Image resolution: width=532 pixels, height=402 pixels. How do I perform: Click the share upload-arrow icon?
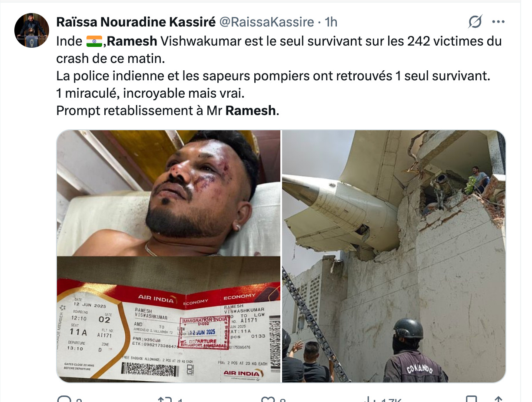(x=499, y=399)
